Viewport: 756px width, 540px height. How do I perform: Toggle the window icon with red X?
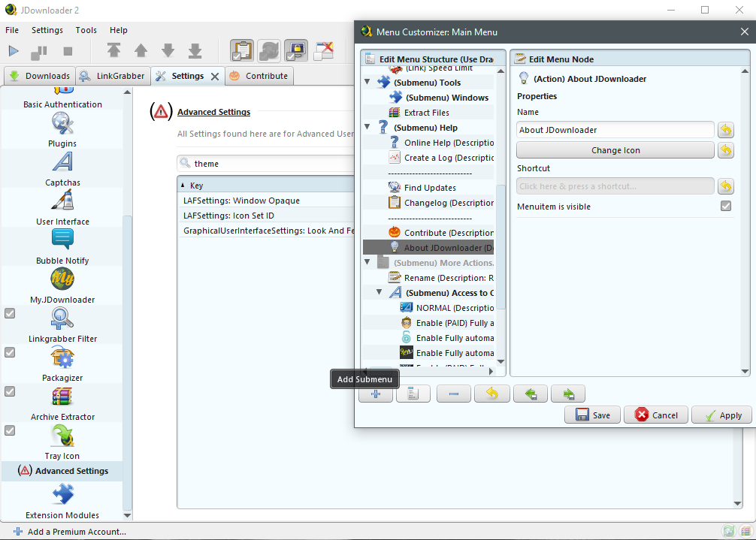pos(324,50)
